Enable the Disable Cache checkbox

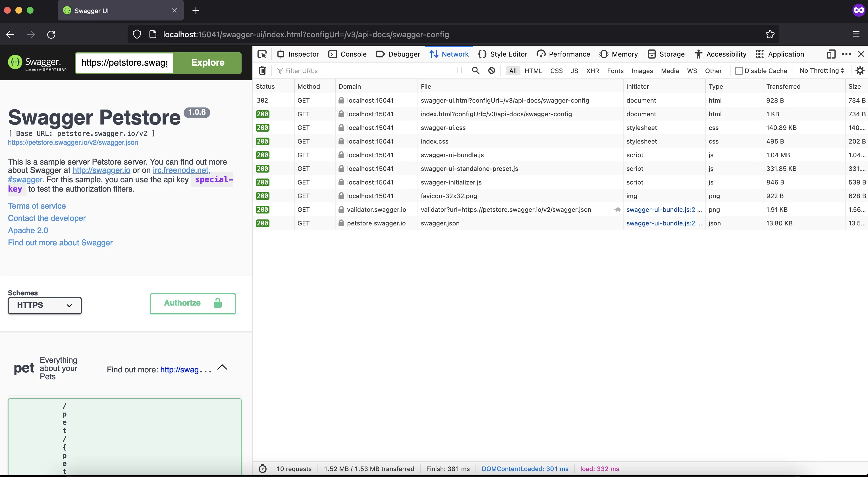(739, 71)
